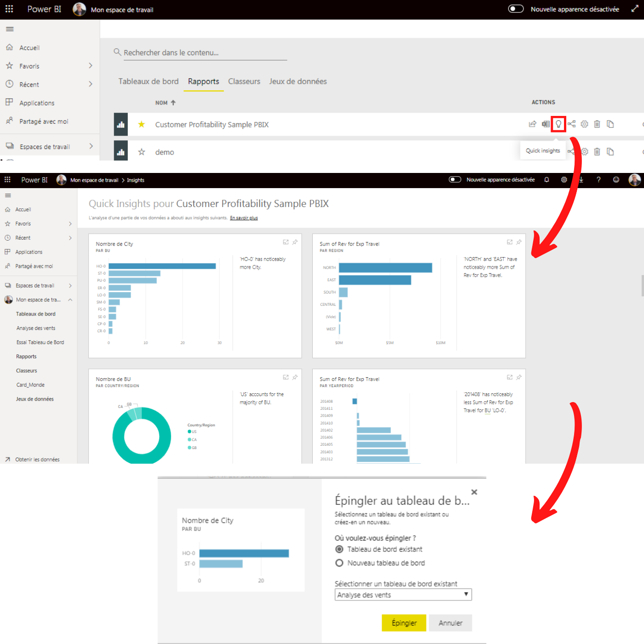Save a copy of the demo report

(610, 152)
